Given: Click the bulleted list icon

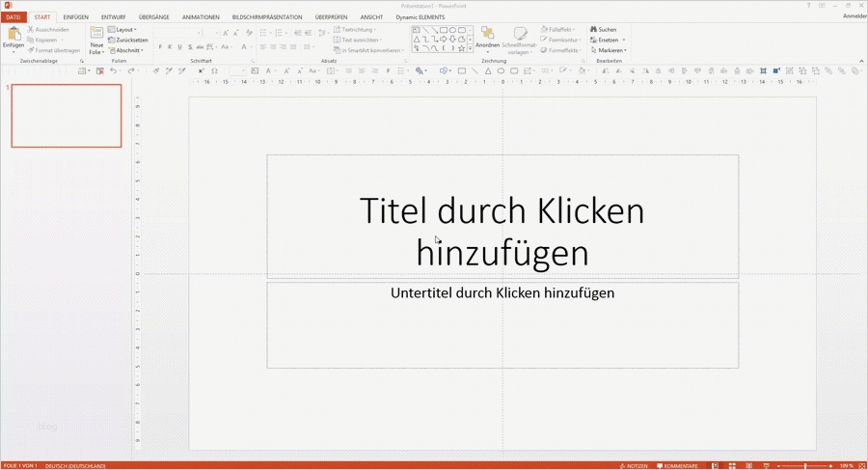Looking at the screenshot, I should (264, 33).
